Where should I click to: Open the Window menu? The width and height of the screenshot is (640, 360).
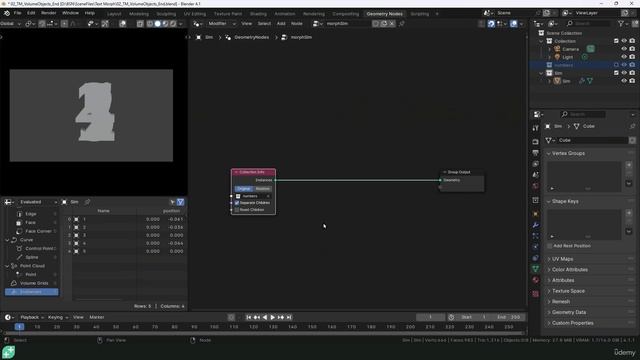70,13
